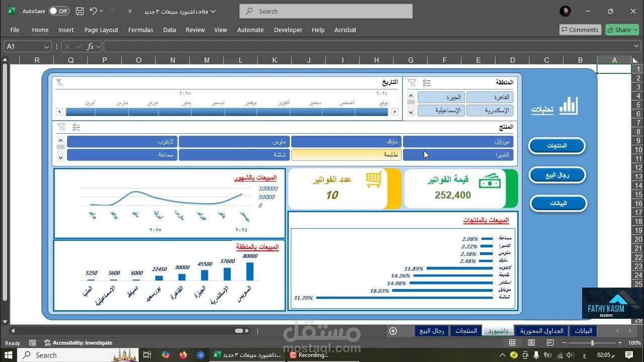Open the Page Layout tab

point(101,30)
